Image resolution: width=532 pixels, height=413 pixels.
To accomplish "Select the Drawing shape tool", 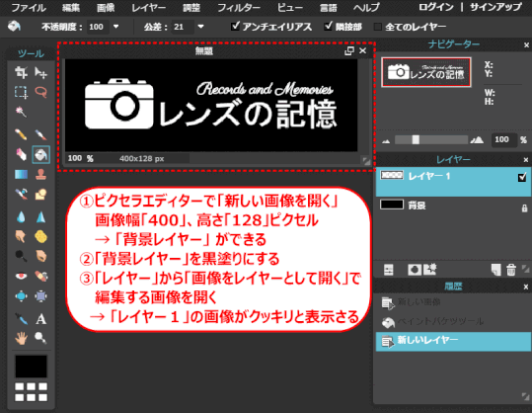I will click(41, 195).
